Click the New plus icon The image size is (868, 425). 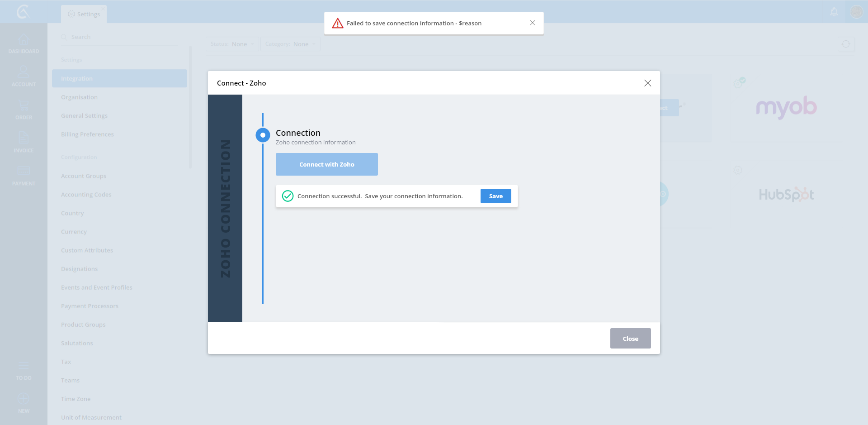coord(24,399)
